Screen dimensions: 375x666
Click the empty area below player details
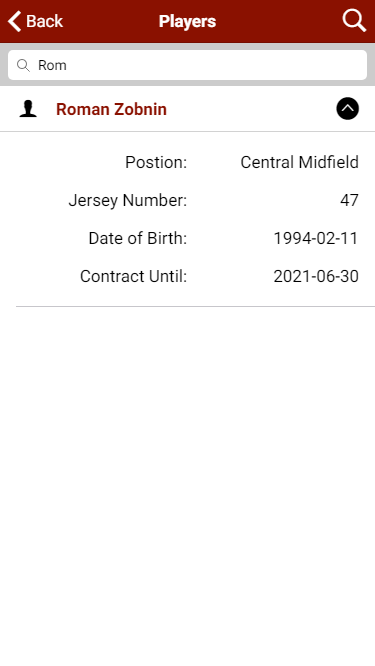(187, 484)
